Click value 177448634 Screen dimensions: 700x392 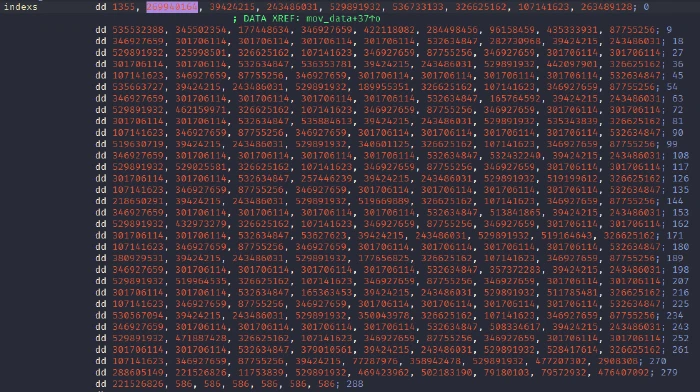pyautogui.click(x=264, y=30)
